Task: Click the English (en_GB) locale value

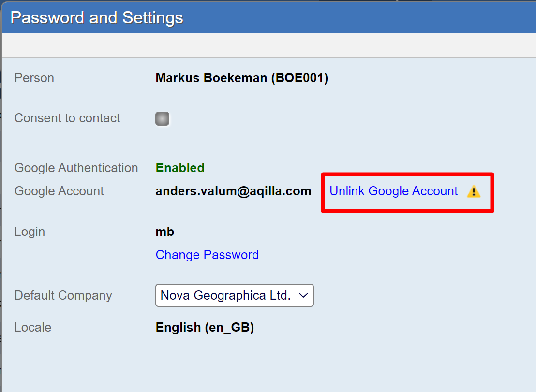Action: 205,328
